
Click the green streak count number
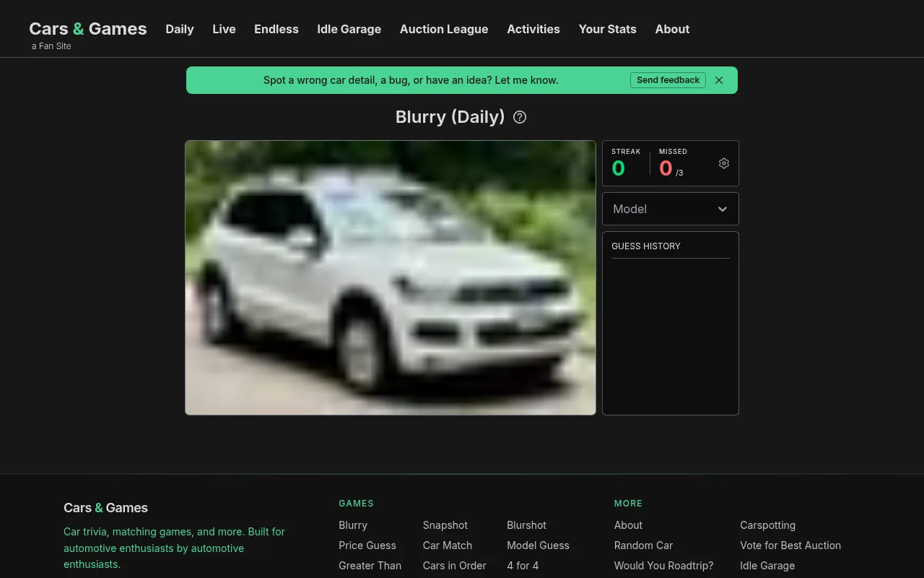[x=618, y=168]
